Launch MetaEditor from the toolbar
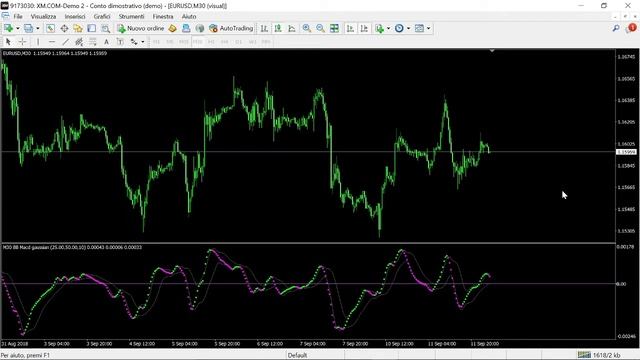This screenshot has height=360, width=640. point(172,28)
